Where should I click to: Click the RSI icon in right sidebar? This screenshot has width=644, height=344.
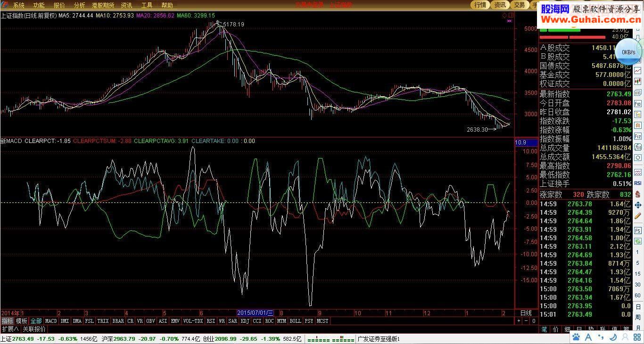(638, 183)
